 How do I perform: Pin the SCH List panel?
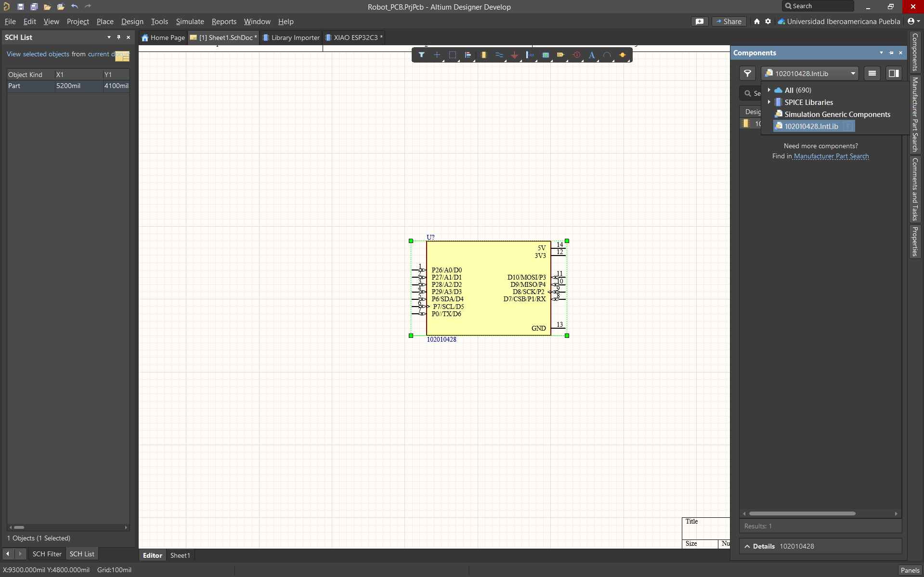[118, 37]
